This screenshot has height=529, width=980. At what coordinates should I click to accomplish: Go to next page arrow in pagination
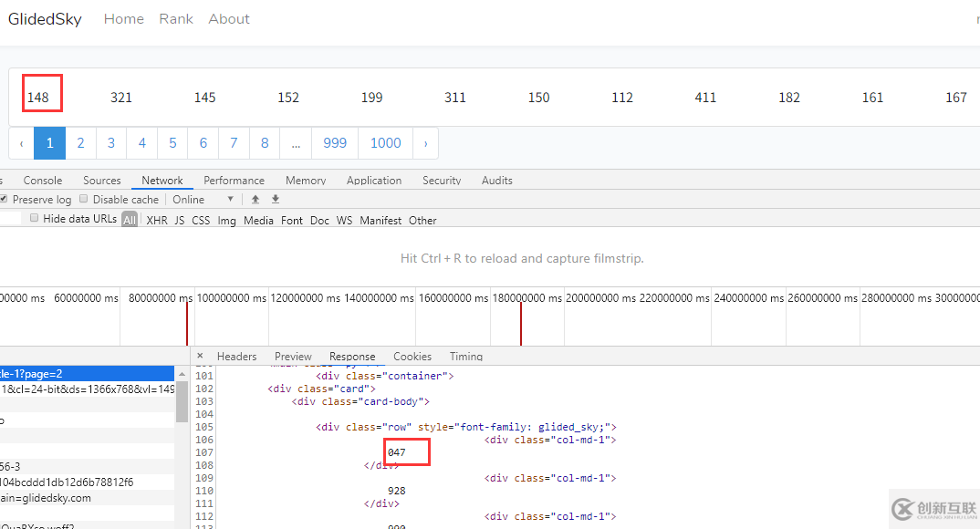coord(425,143)
